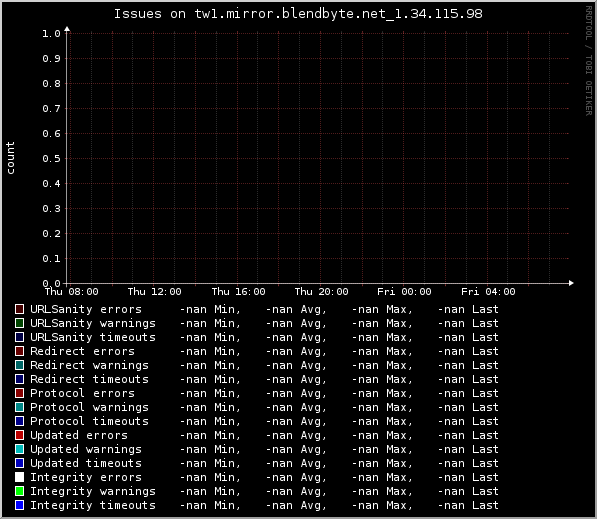The image size is (597, 519).
Task: Click the Protocol errors red swatch
Action: tap(19, 393)
